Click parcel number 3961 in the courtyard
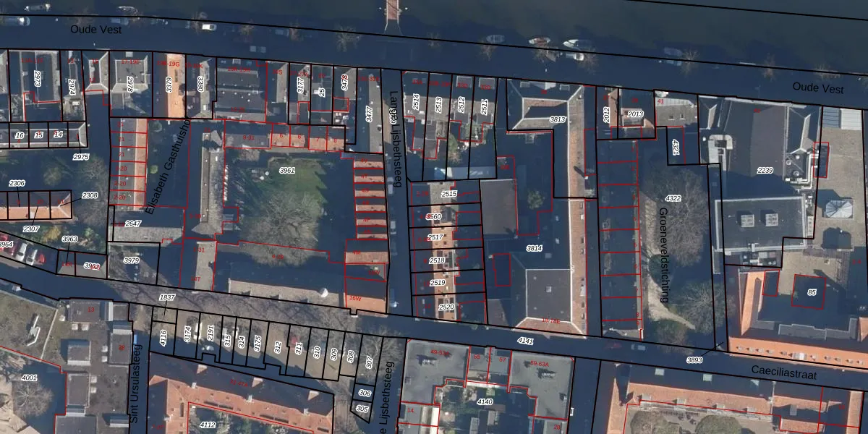This screenshot has width=868, height=434. click(x=287, y=171)
